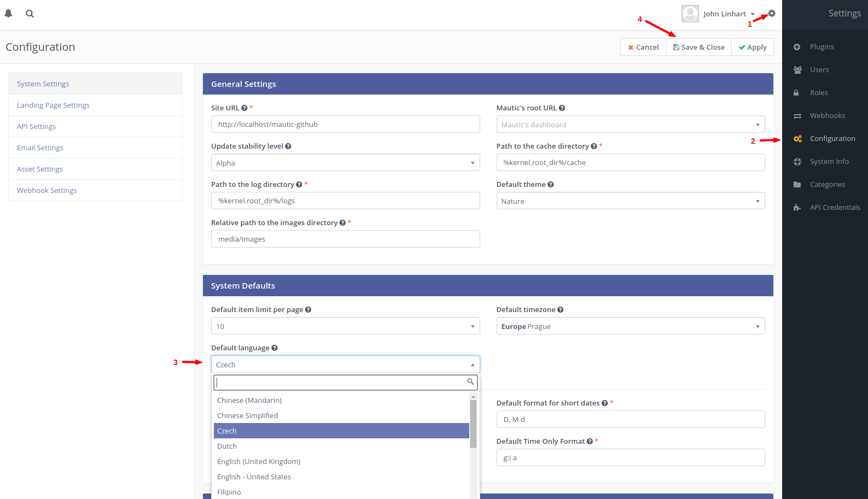Click help icon for cache directory path
The height and width of the screenshot is (499, 868).
pos(594,146)
